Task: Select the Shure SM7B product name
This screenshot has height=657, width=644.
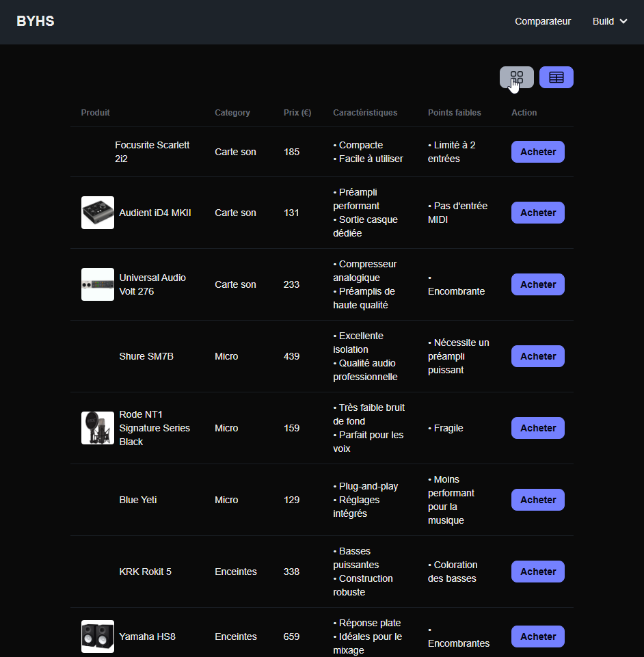Action: tap(146, 356)
